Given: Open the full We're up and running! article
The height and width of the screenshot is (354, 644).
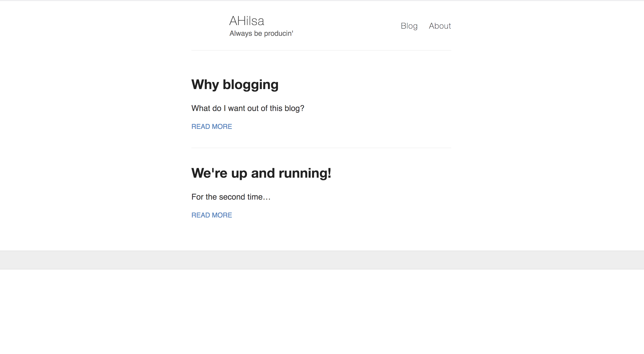Looking at the screenshot, I should pos(261,173).
